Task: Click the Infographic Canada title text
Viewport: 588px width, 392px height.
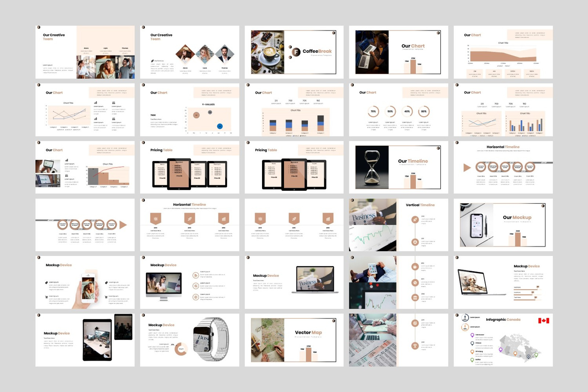Action: (x=503, y=320)
